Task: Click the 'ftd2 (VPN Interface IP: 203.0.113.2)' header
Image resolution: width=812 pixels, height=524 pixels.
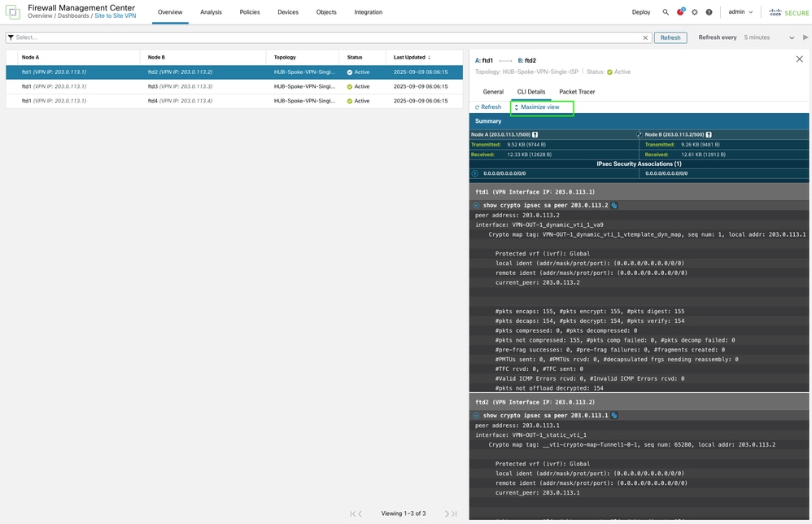Action: (639, 402)
